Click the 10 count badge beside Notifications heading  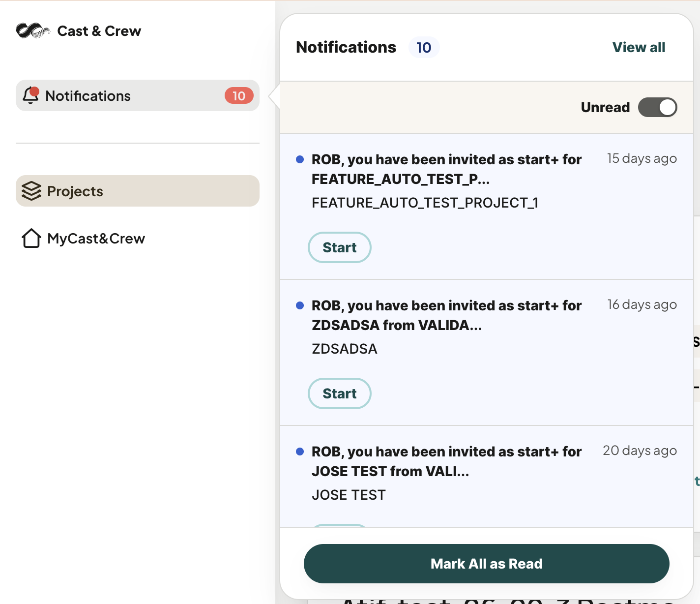point(424,47)
